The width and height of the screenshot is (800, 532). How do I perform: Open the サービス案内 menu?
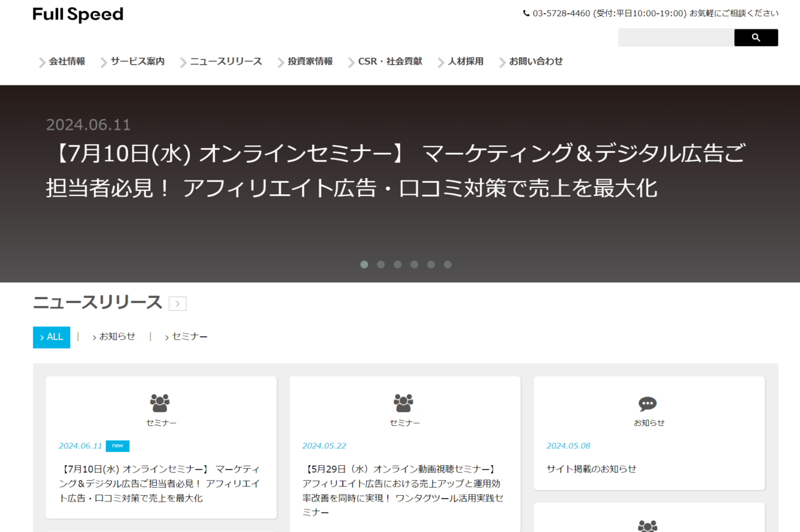pyautogui.click(x=137, y=61)
